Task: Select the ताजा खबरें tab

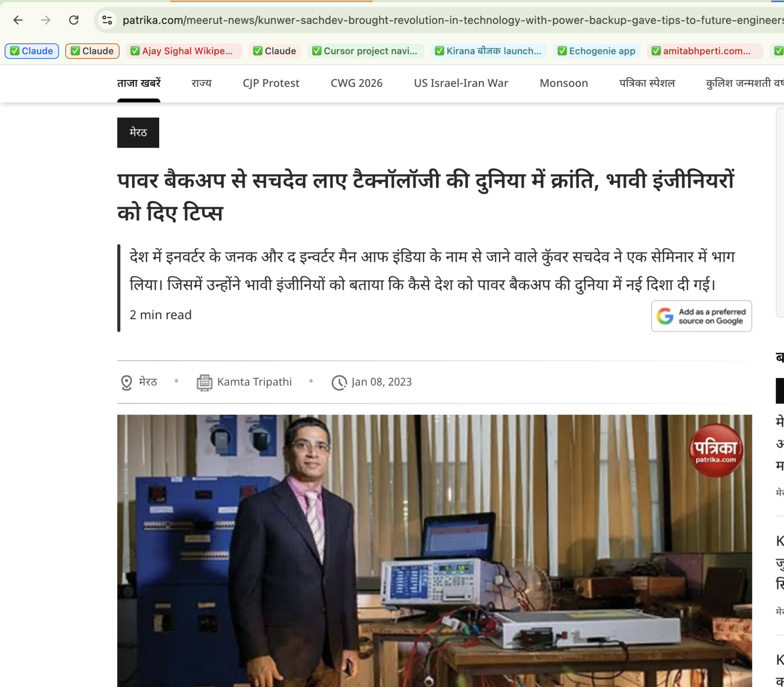Action: [x=139, y=83]
